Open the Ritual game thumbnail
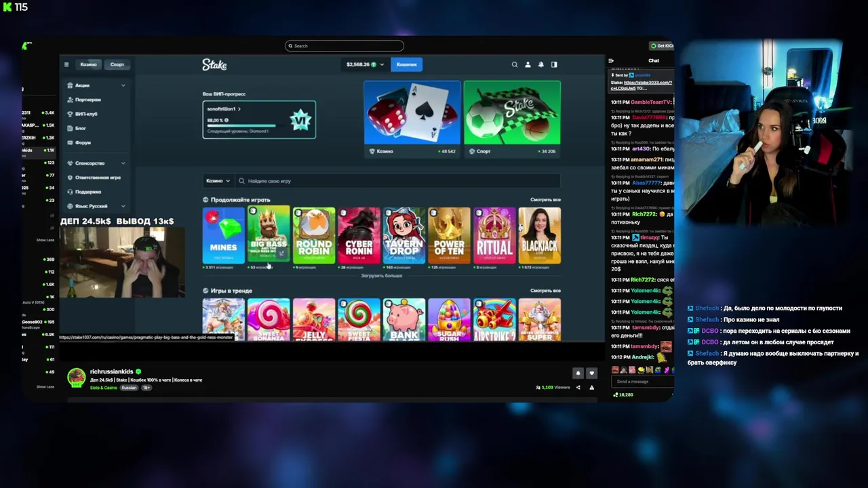The width and height of the screenshot is (868, 488). [494, 236]
